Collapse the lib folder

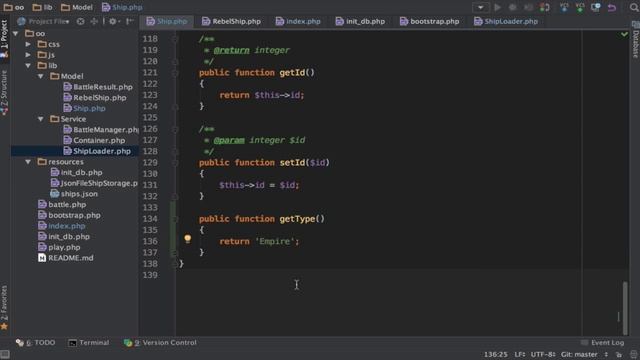click(28, 65)
